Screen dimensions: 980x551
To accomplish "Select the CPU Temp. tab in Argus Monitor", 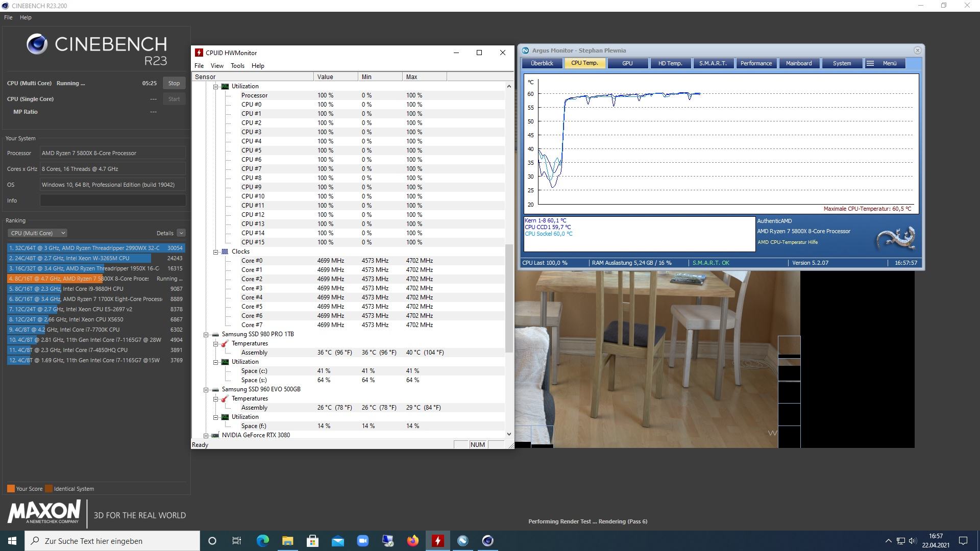I will point(584,63).
